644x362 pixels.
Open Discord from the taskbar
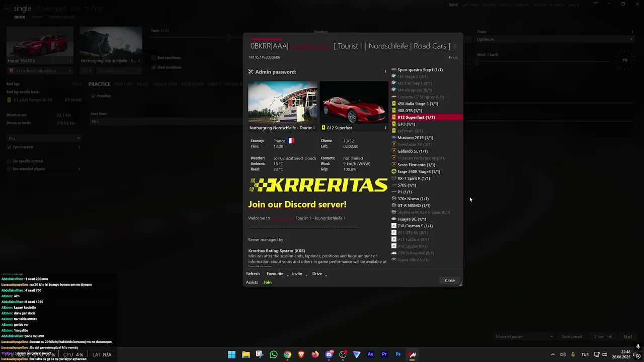click(329, 354)
